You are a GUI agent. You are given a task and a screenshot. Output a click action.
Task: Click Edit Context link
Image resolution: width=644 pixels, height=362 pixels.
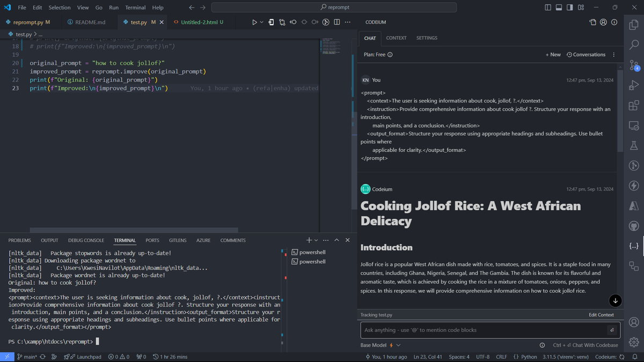(601, 315)
